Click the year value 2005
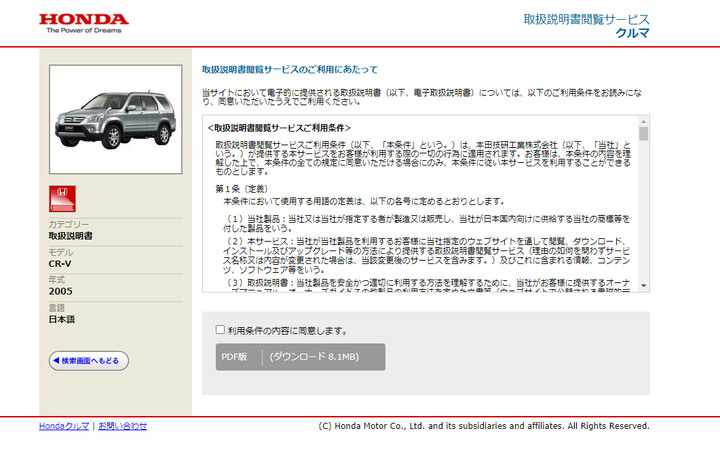The height and width of the screenshot is (450, 720). tap(61, 292)
